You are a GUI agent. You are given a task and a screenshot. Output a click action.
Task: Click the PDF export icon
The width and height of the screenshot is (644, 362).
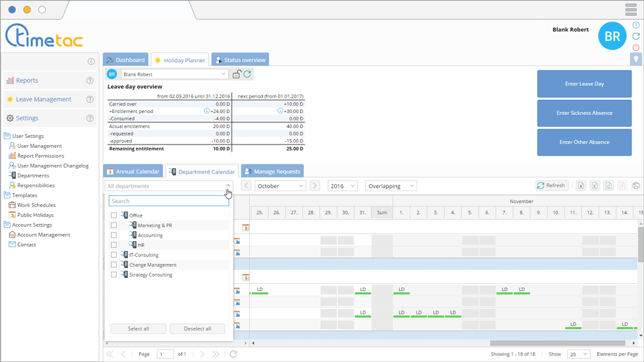tap(622, 186)
